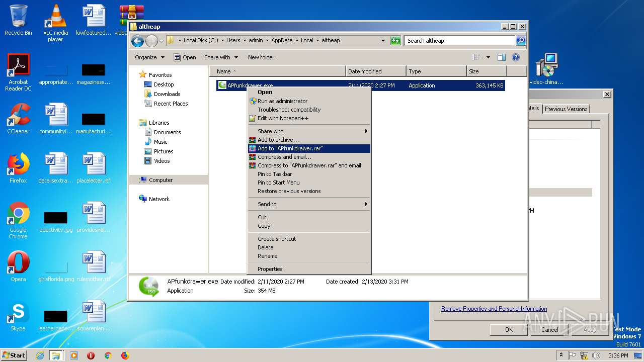Expand address bar history dropdown
Viewport: 644px width, 362px height.
click(x=383, y=41)
